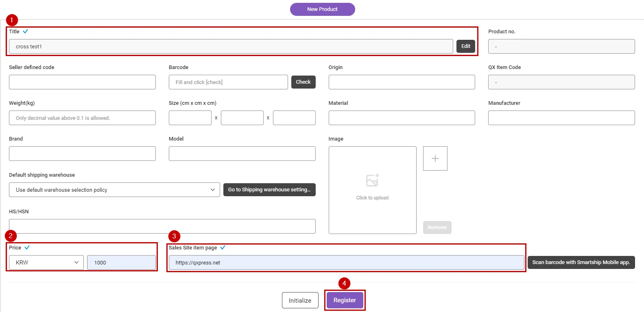Click the image upload placeholder icon
Image resolution: width=644 pixels, height=312 pixels.
(372, 180)
